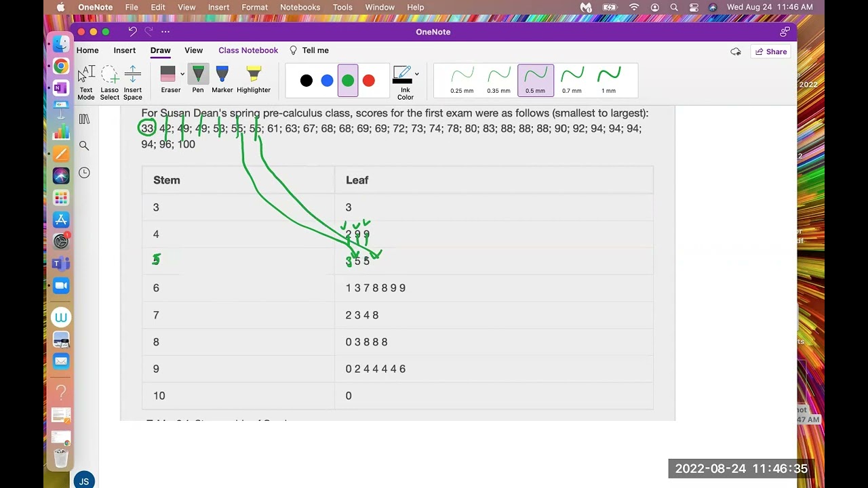
Task: Set pen thickness to 1 mm
Action: pos(609,81)
